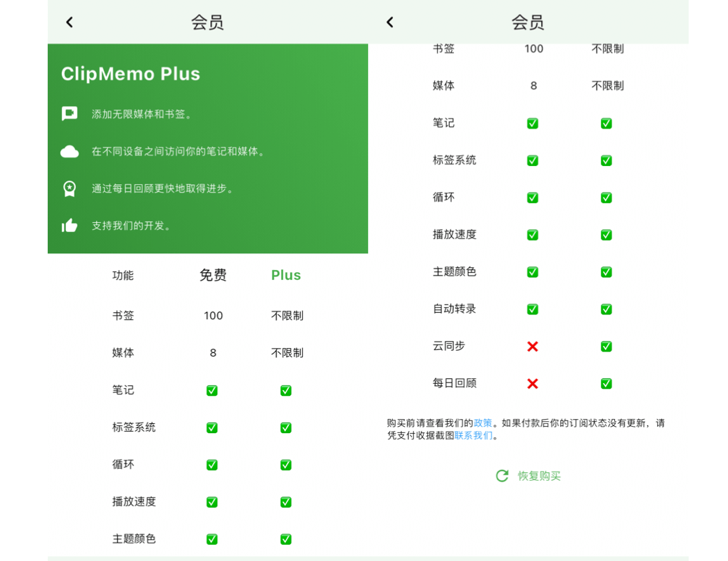728x561 pixels.
Task: Click the red X for 云同步 free plan
Action: coord(533,347)
